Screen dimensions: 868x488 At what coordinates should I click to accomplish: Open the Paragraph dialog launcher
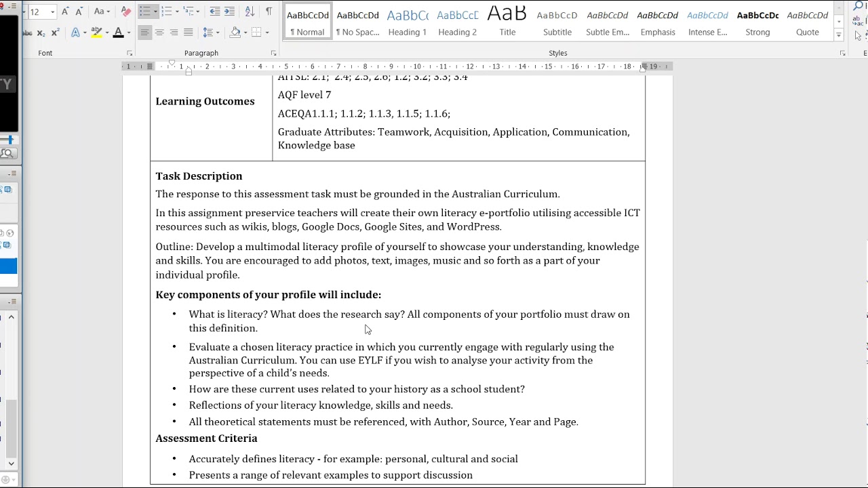pos(273,53)
